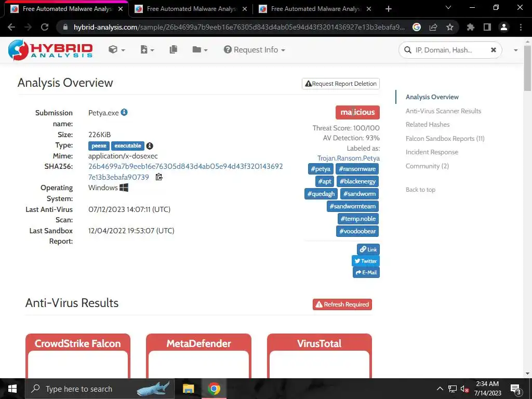The width and height of the screenshot is (532, 399).
Task: Open a new browser tab
Action: pyautogui.click(x=389, y=9)
